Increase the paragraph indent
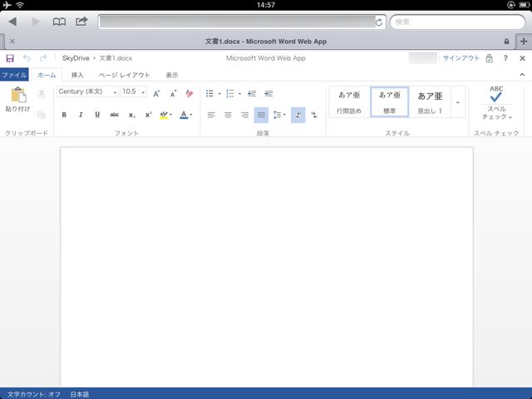532x399 pixels. [x=268, y=94]
